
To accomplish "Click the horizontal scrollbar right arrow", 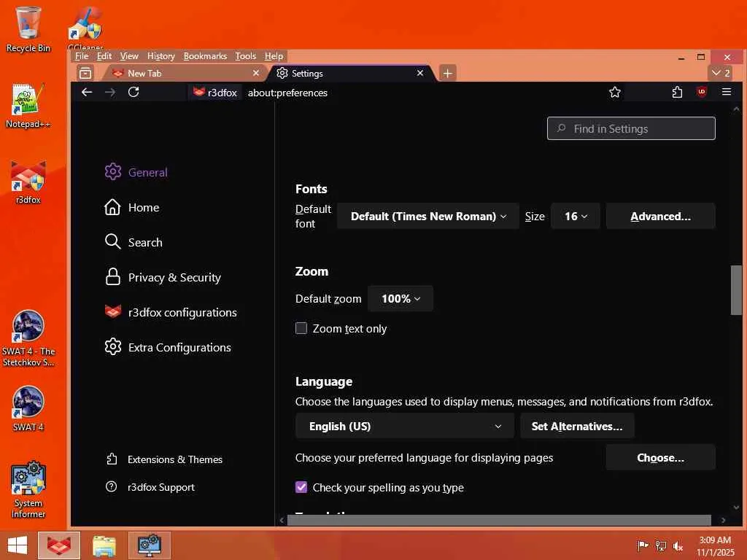I will 723,520.
